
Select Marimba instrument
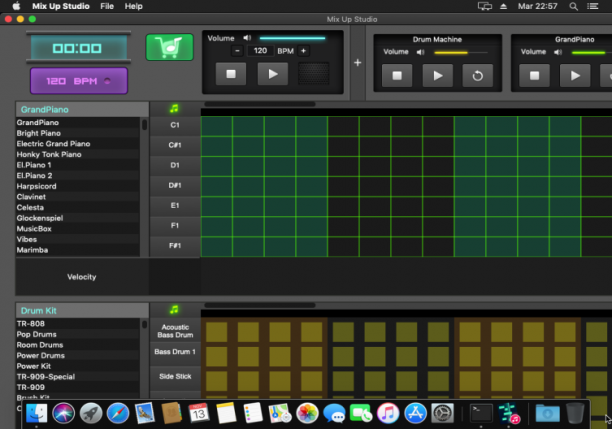pyautogui.click(x=77, y=250)
